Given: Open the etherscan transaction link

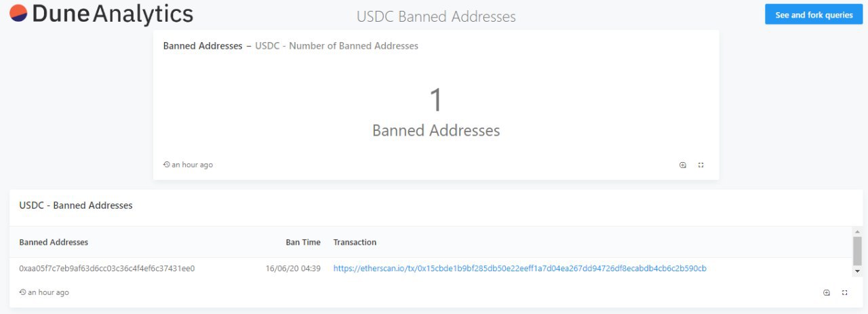Looking at the screenshot, I should click(519, 269).
